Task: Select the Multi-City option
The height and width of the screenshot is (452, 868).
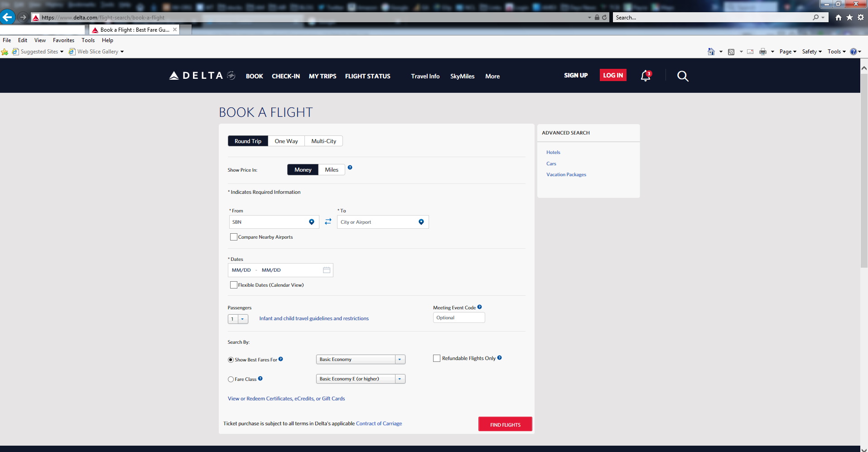Action: [323, 141]
